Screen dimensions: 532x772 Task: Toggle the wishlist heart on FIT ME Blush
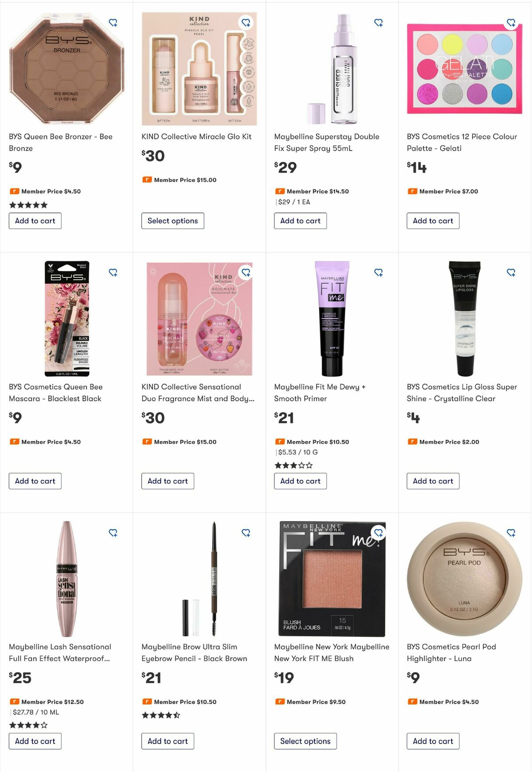pyautogui.click(x=379, y=533)
